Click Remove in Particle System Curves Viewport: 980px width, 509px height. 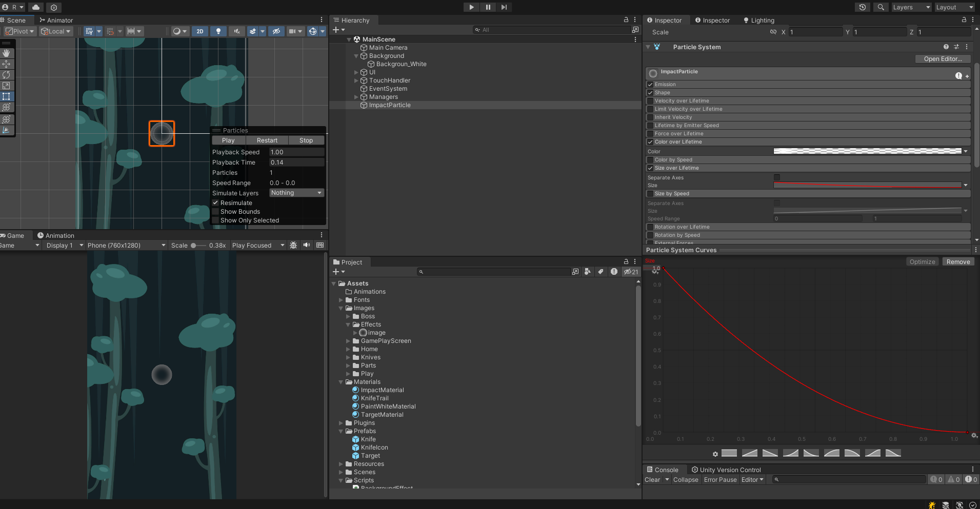pos(958,261)
